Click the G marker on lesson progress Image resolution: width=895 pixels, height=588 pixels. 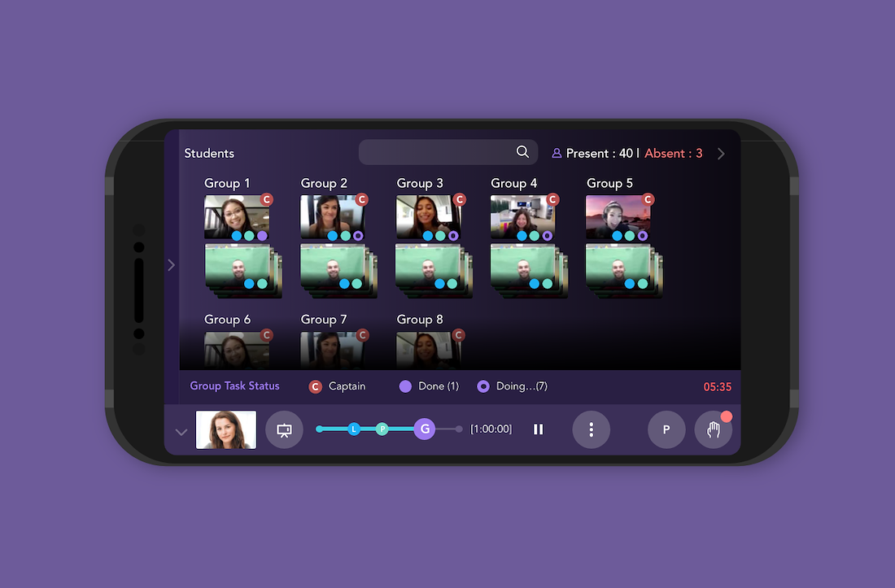tap(425, 429)
